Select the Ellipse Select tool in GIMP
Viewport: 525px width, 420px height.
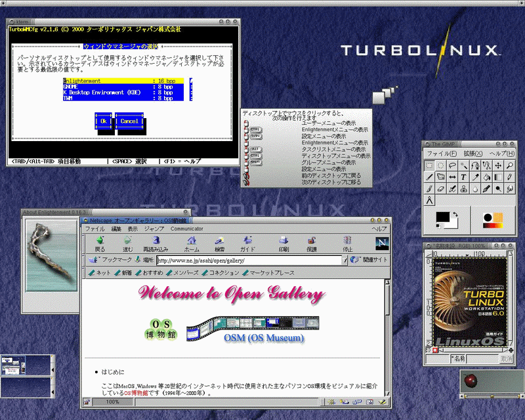tap(440, 165)
